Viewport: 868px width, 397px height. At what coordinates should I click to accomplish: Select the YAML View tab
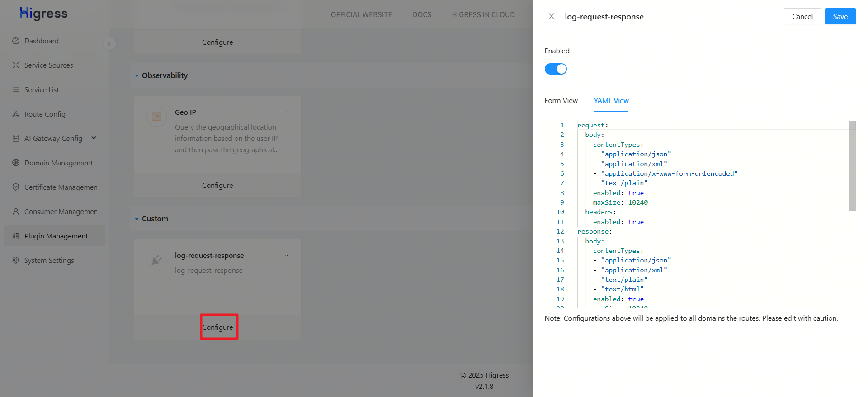pyautogui.click(x=611, y=100)
